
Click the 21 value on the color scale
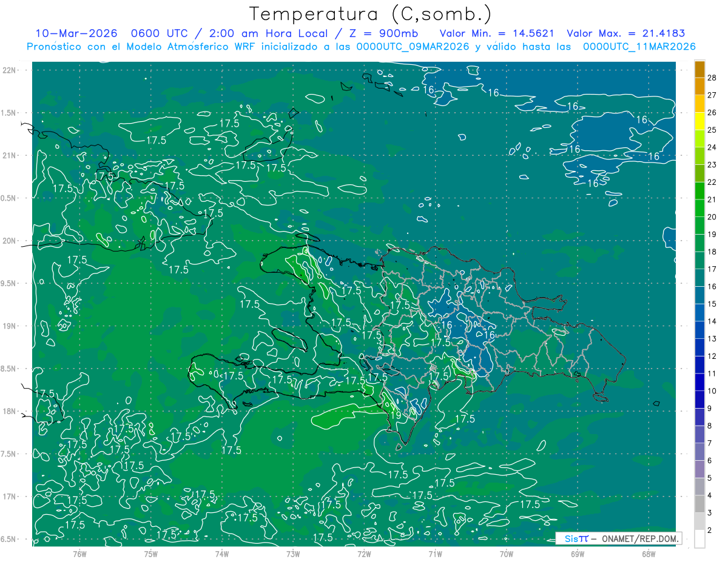(x=712, y=199)
